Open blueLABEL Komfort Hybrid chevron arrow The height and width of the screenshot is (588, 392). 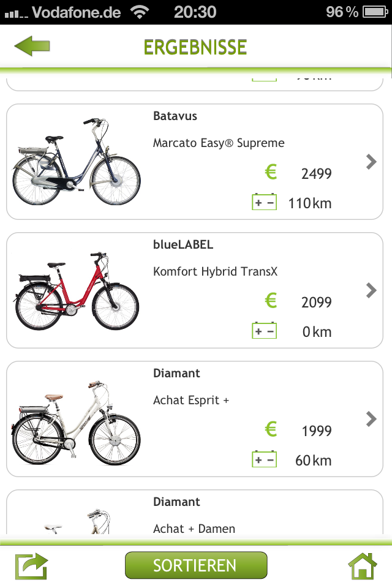[x=371, y=290]
